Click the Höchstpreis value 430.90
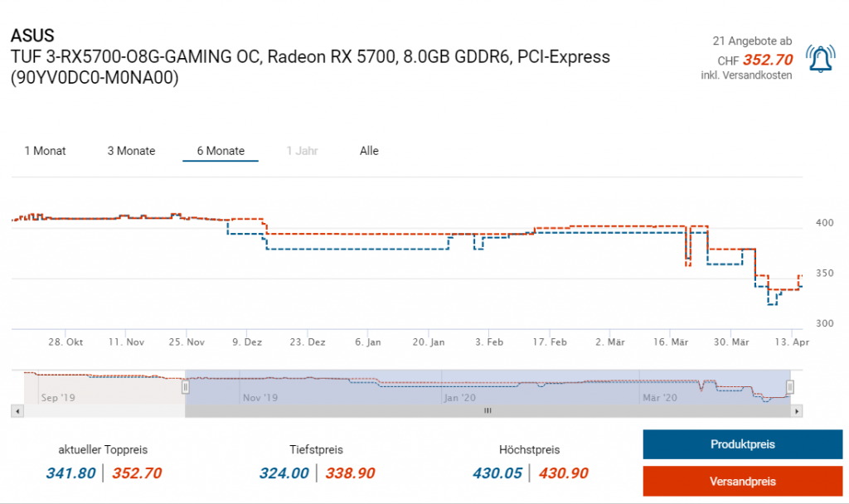Image resolution: width=849 pixels, height=504 pixels. click(x=563, y=473)
